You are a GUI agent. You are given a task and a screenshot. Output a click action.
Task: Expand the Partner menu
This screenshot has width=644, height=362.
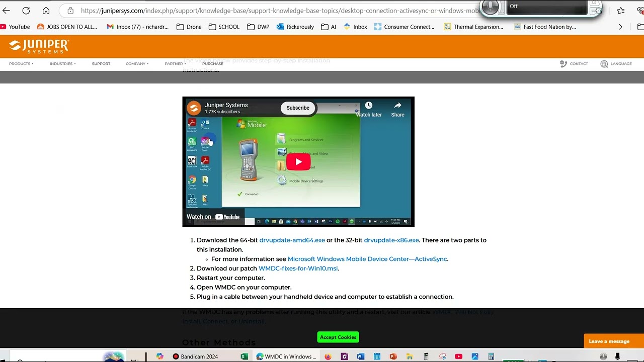point(175,64)
